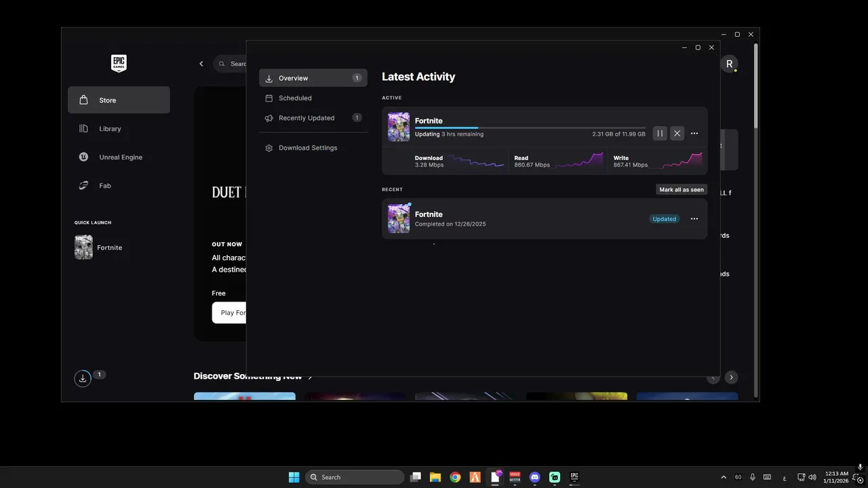Open the Fab marketplace sidebar item

(119, 186)
